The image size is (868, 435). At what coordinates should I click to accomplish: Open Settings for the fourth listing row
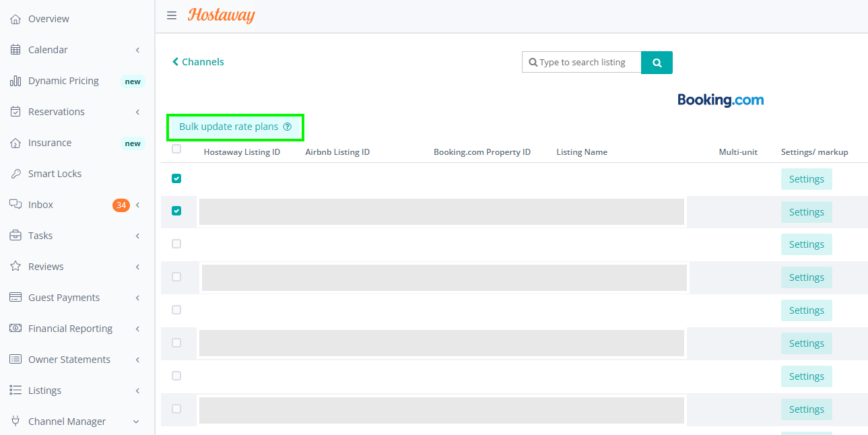pos(807,277)
